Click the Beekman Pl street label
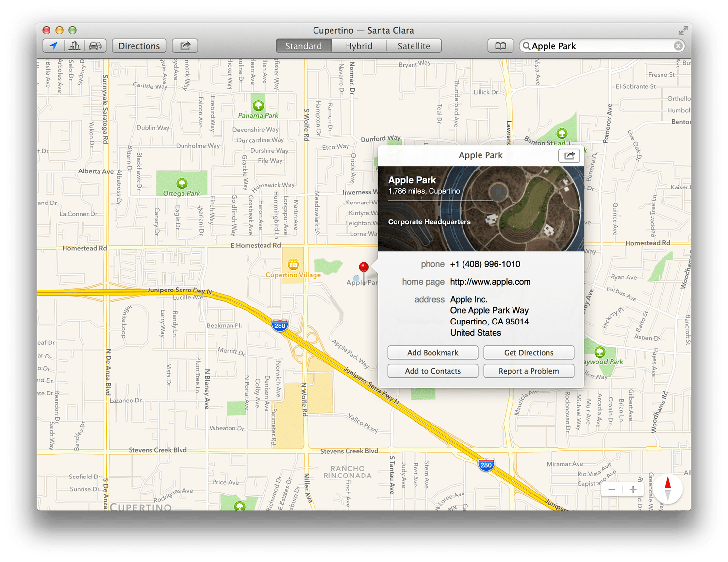728x562 pixels. coord(223,325)
